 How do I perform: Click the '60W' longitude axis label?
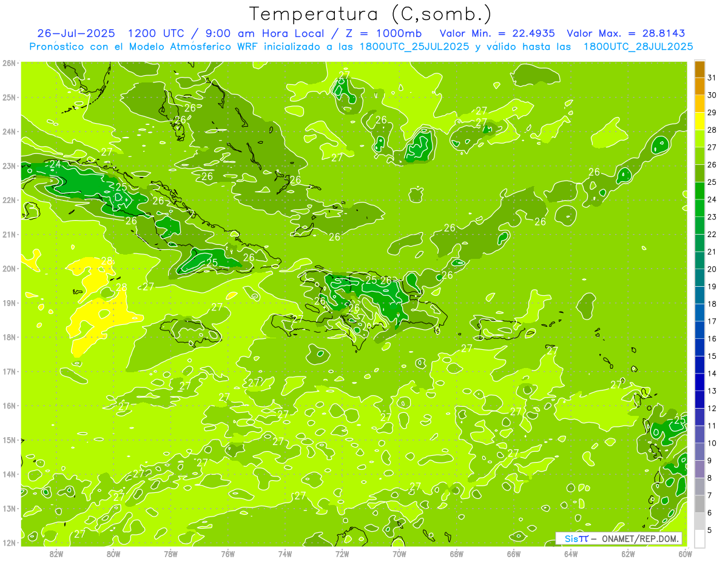coord(685,554)
